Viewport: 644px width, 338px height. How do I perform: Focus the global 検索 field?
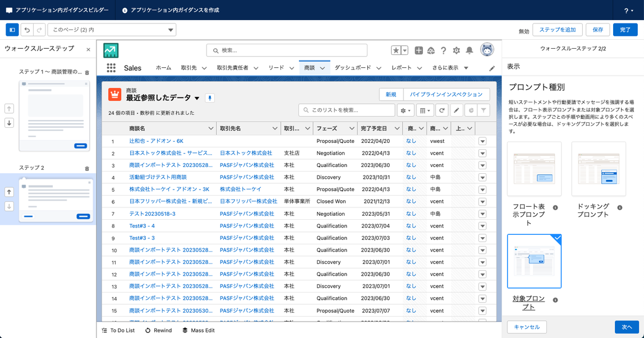tap(287, 50)
